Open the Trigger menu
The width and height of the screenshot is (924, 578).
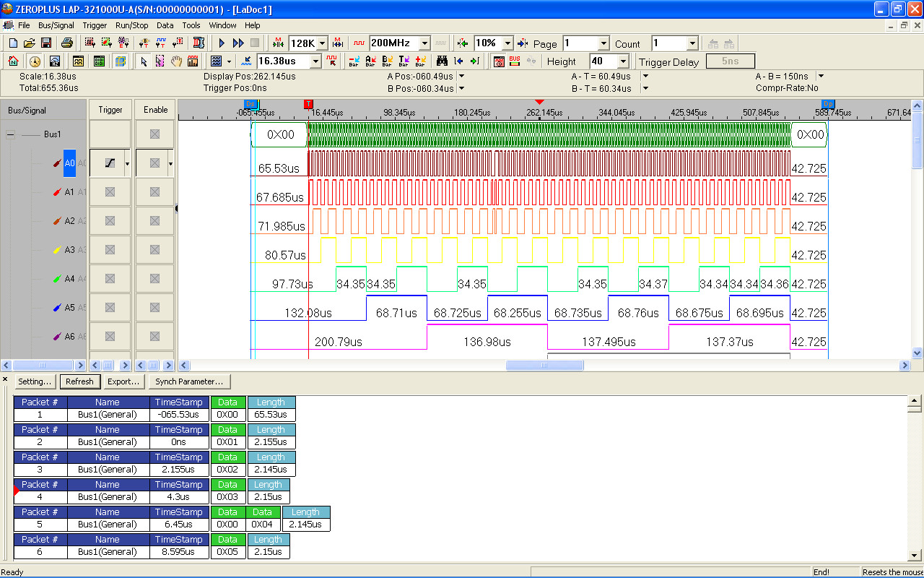95,25
